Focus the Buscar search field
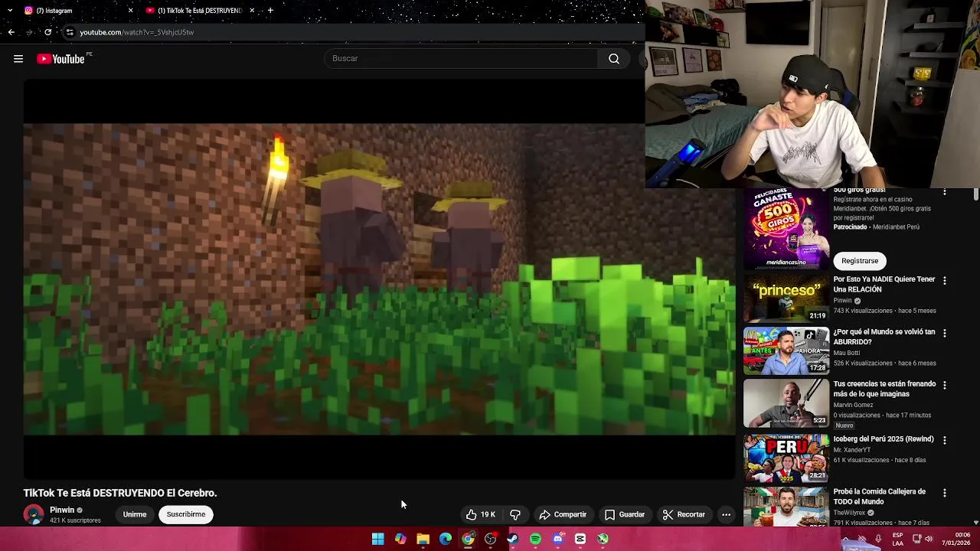 [461, 59]
